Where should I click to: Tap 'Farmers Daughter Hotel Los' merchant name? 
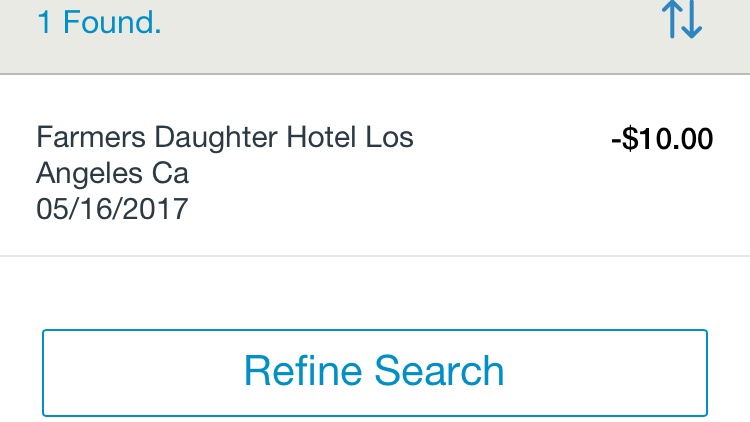point(225,137)
